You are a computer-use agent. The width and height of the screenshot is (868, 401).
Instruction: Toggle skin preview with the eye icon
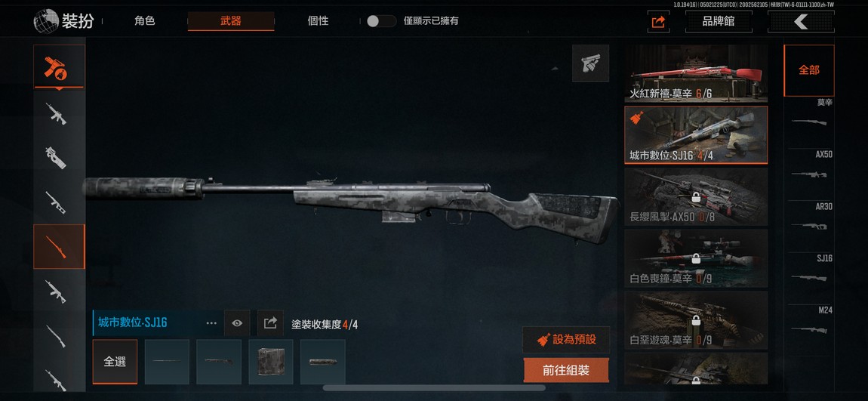(x=237, y=323)
